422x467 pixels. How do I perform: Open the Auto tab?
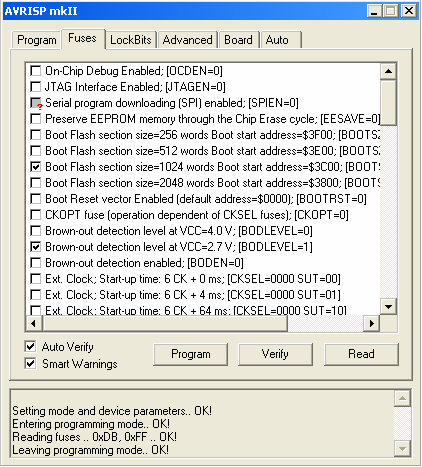click(281, 40)
